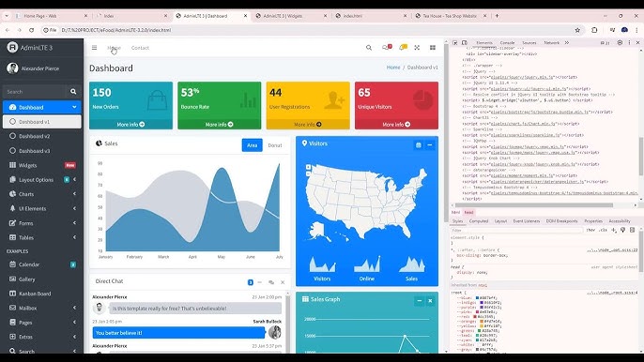Switch Sales chart to Donut view

(x=275, y=145)
